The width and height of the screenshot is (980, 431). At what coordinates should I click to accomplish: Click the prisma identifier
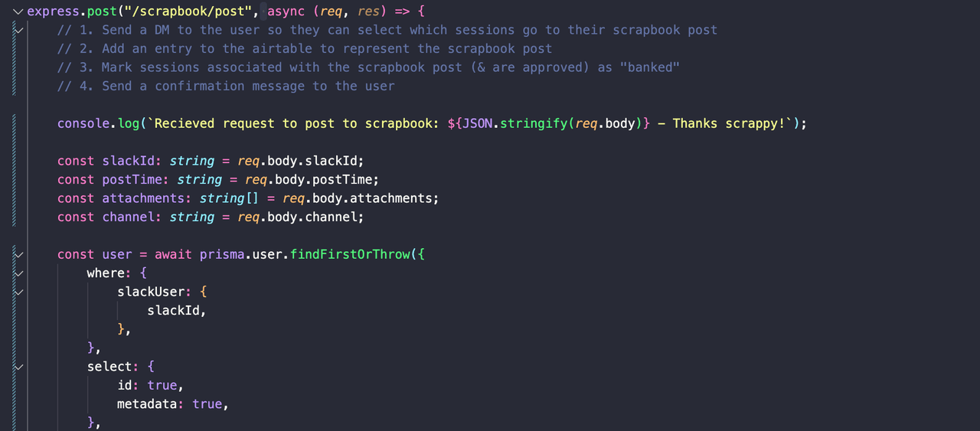point(222,254)
